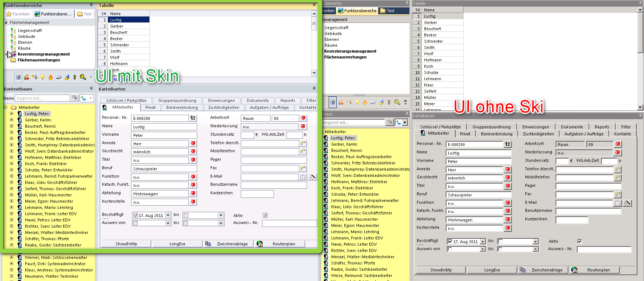The width and height of the screenshot is (644, 281).
Task: Click ShowEntity button in skinned UI
Action: 126,244
